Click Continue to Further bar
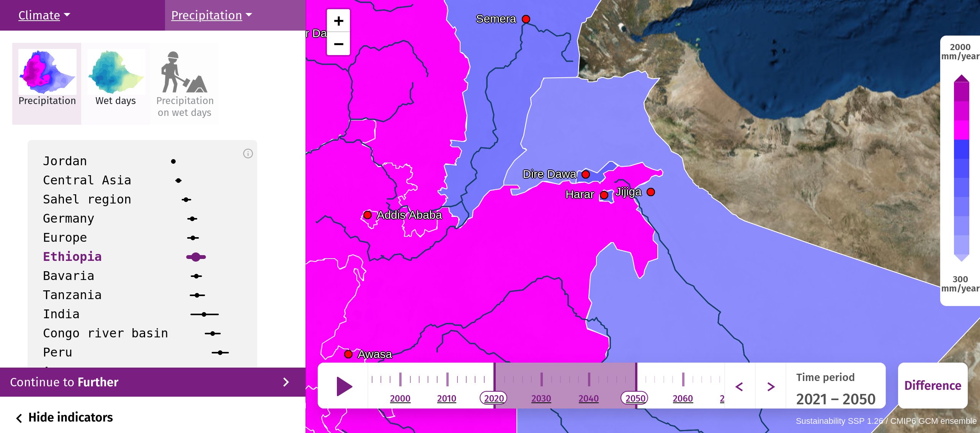 click(x=153, y=382)
